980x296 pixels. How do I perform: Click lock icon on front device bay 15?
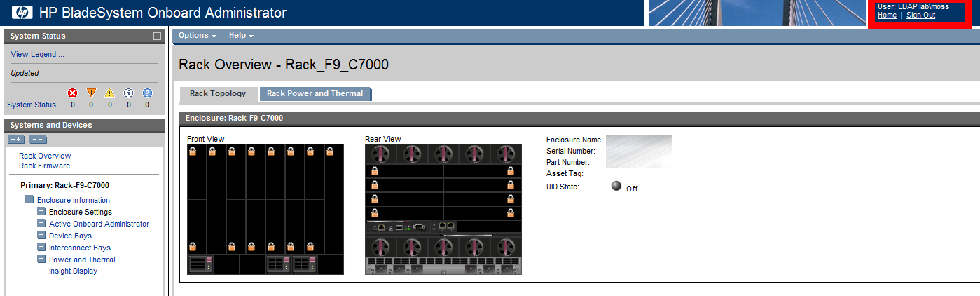tap(310, 247)
